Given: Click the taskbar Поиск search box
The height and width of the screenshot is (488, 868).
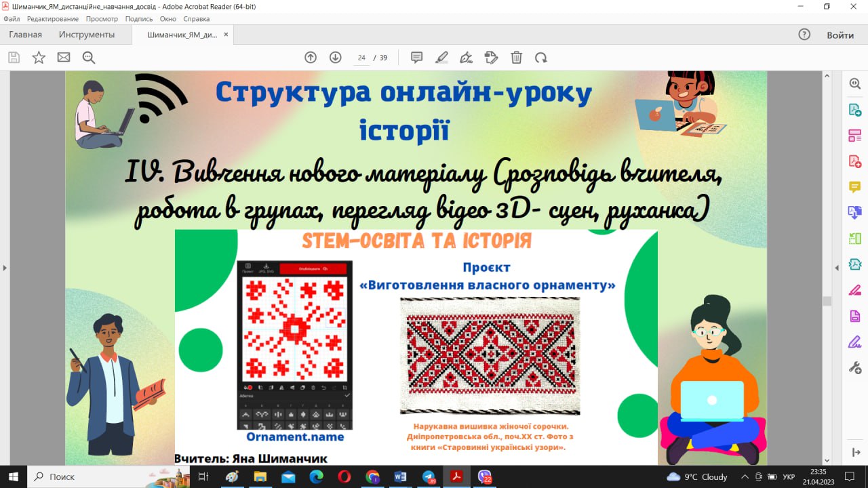Looking at the screenshot, I should click(108, 476).
